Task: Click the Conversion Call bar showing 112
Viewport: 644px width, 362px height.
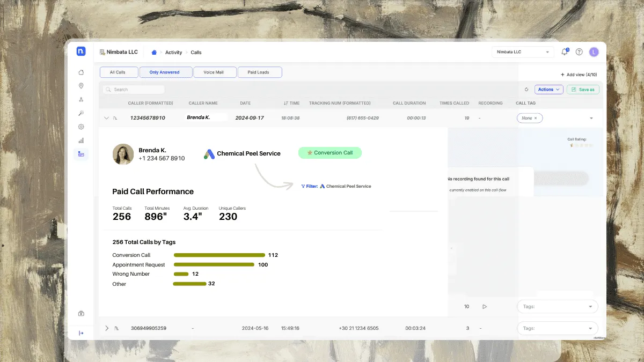Action: pyautogui.click(x=219, y=255)
